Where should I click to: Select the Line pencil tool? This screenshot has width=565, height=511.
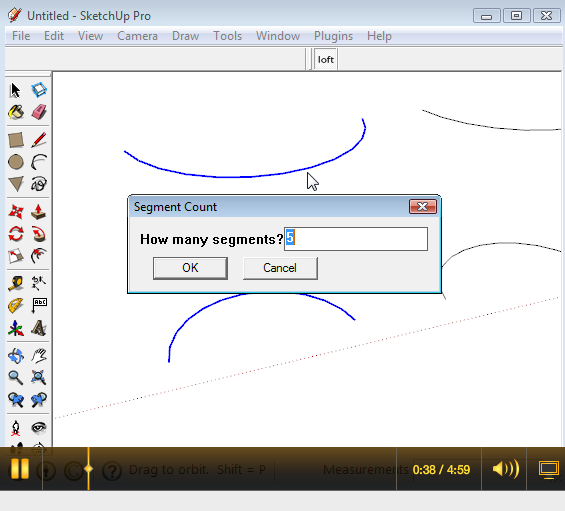[x=39, y=140]
